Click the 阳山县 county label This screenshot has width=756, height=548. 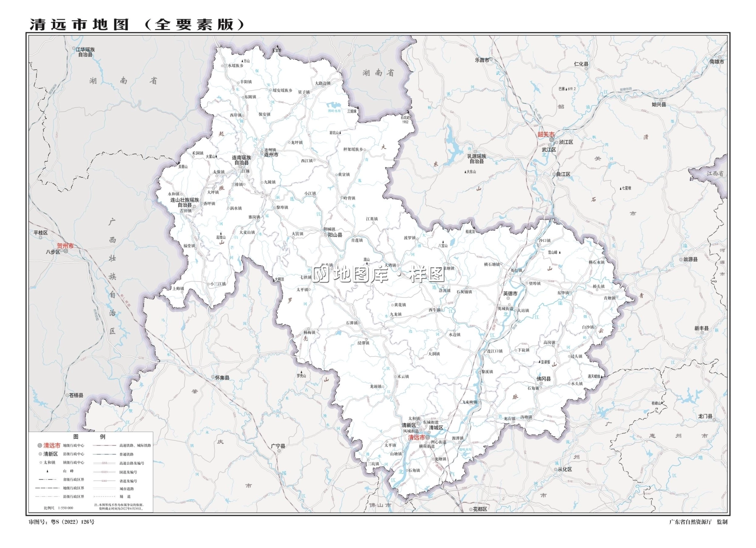(x=335, y=235)
